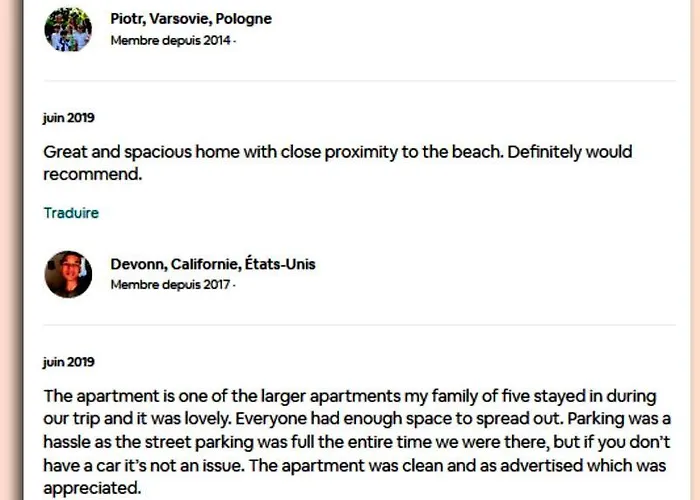The height and width of the screenshot is (500, 700).
Task: Click the name Devonn, Californie, États-Unis
Action: click(x=213, y=264)
